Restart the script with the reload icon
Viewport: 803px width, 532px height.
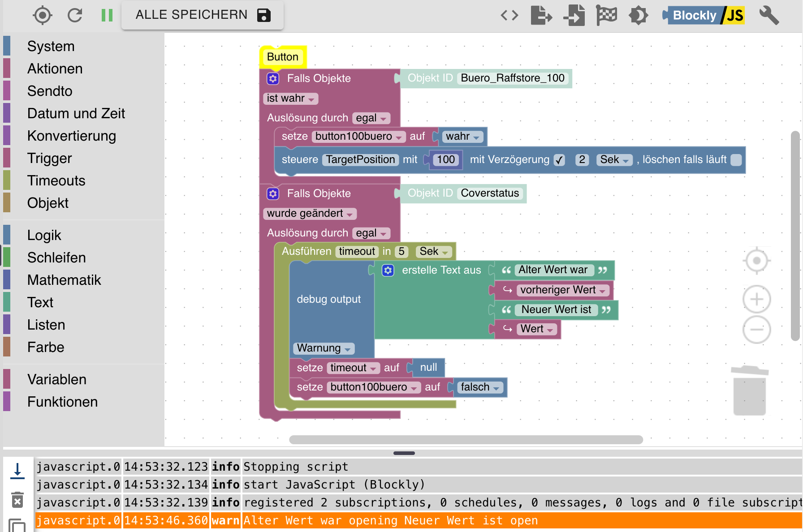75,15
